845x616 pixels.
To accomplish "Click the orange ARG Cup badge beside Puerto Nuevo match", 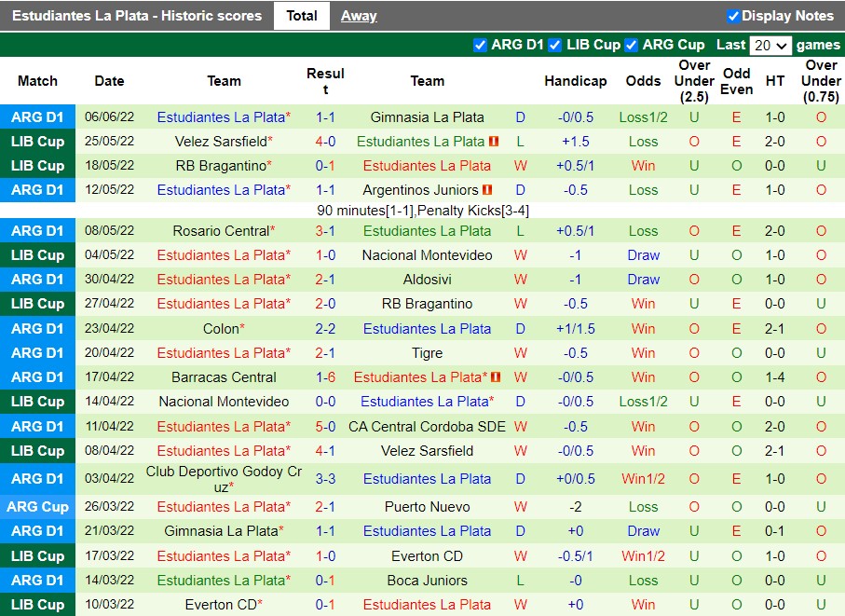I will [x=37, y=506].
